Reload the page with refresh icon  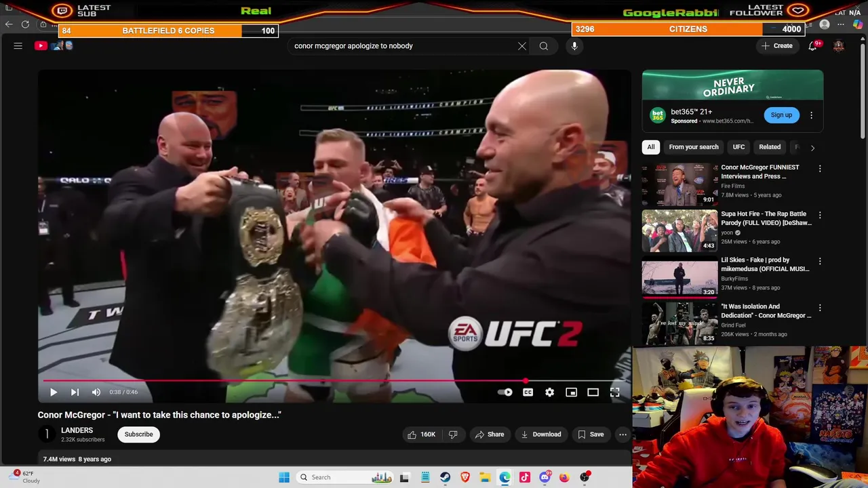click(25, 24)
